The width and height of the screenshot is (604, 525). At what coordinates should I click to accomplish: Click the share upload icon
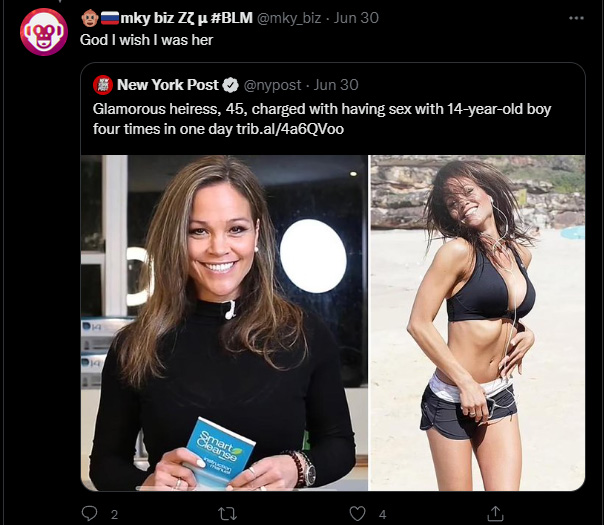click(494, 514)
